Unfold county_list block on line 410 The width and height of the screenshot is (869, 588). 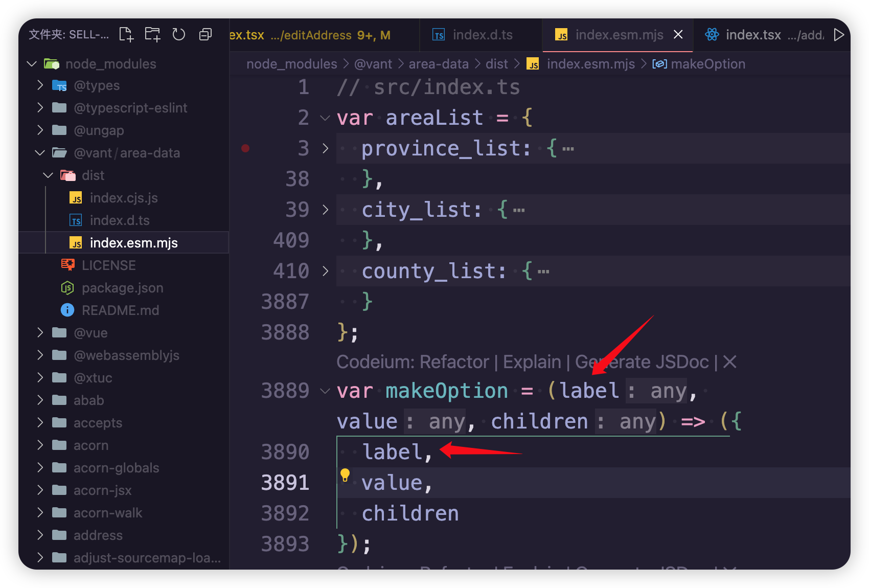click(326, 271)
